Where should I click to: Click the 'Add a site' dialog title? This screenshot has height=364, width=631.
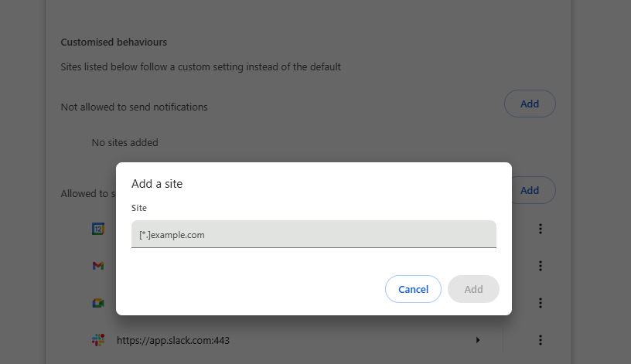point(157,184)
